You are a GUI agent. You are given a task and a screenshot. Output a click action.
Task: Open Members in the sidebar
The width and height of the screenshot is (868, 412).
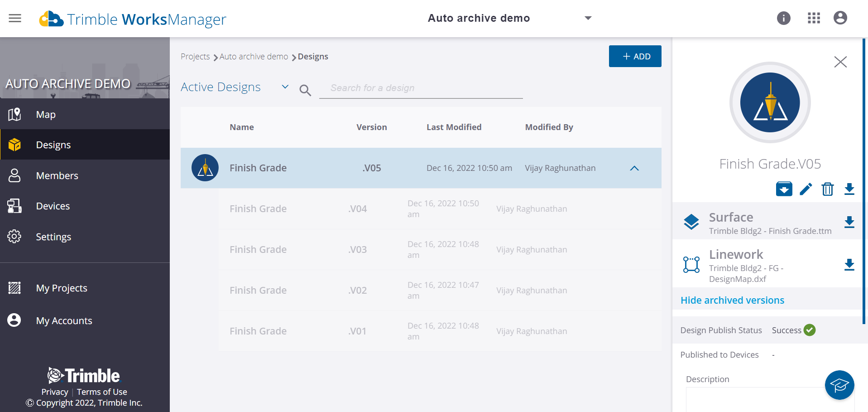point(57,175)
